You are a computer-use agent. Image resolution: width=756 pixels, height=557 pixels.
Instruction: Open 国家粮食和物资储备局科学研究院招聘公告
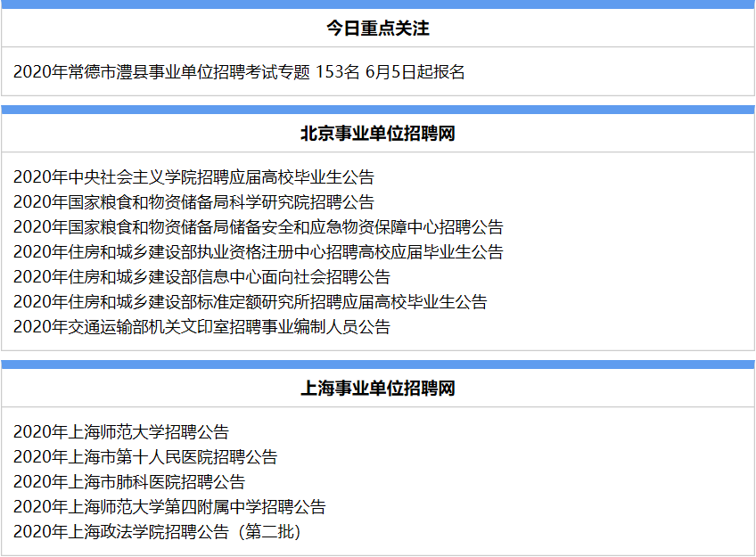click(x=193, y=202)
